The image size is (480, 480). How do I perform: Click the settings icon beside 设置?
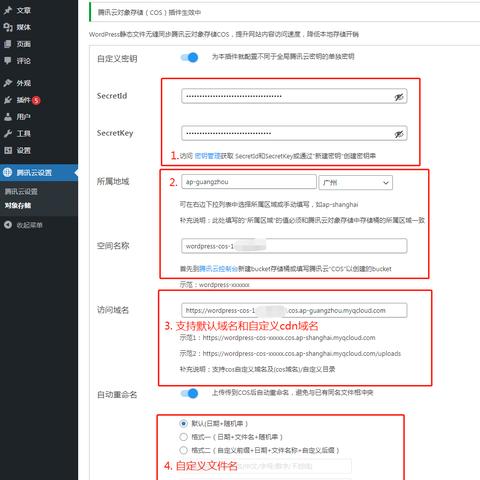click(x=8, y=150)
